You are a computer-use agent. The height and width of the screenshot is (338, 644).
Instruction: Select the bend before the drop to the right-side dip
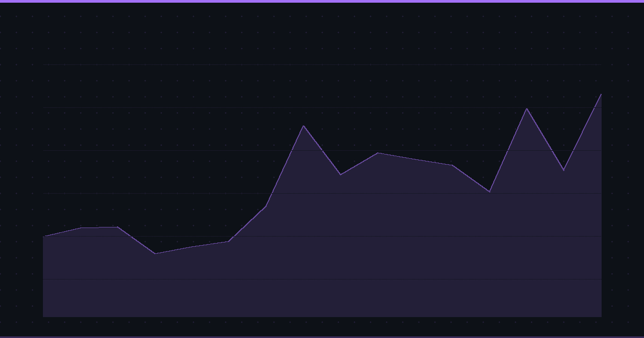(452, 165)
